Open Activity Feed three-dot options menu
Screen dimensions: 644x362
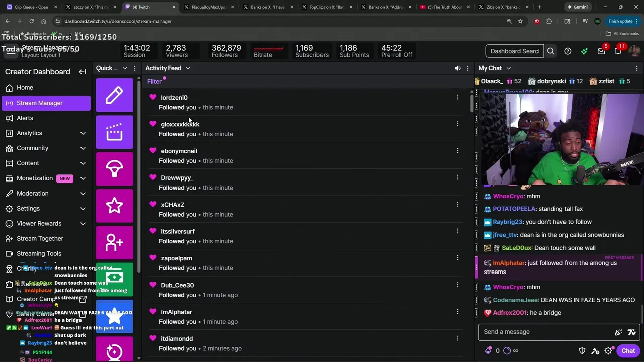[x=468, y=68]
